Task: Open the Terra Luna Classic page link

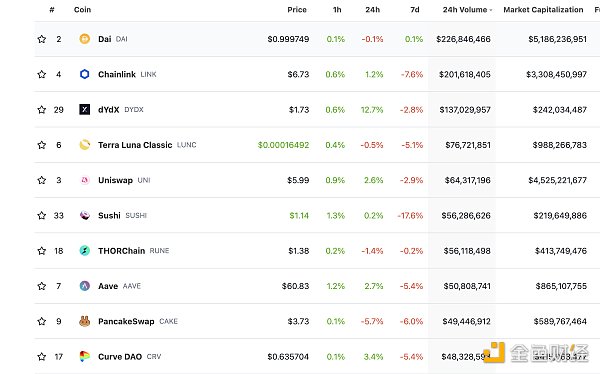Action: click(135, 145)
